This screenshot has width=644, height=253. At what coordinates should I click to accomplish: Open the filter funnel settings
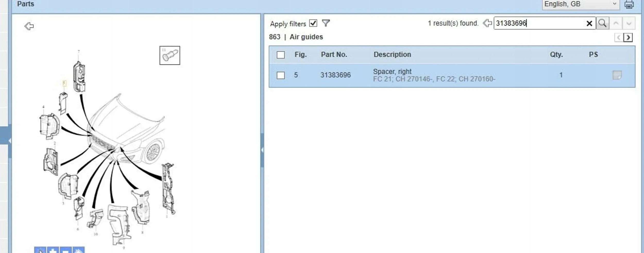coord(326,23)
